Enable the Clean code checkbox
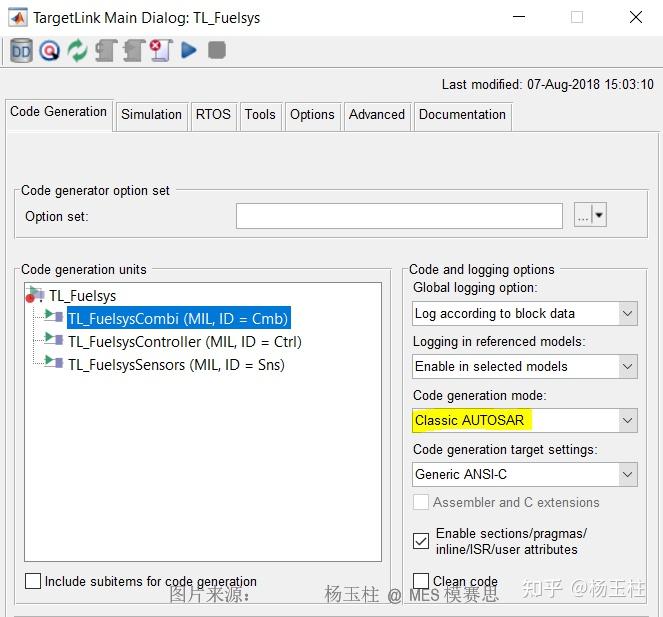The width and height of the screenshot is (663, 617). tap(421, 581)
